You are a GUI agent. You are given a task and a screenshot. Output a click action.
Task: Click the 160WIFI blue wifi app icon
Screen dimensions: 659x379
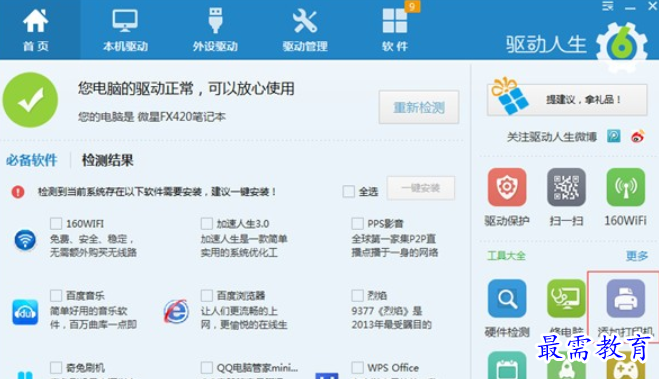click(x=25, y=240)
